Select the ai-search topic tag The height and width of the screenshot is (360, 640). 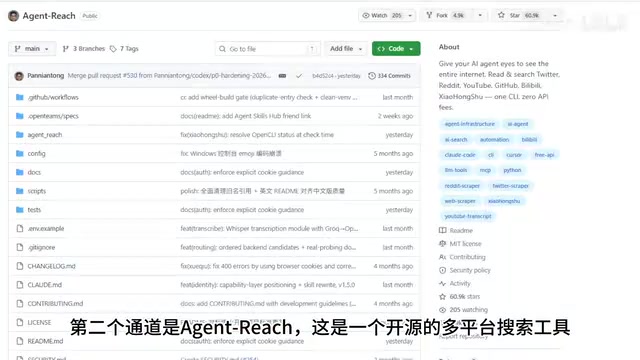[x=456, y=140]
